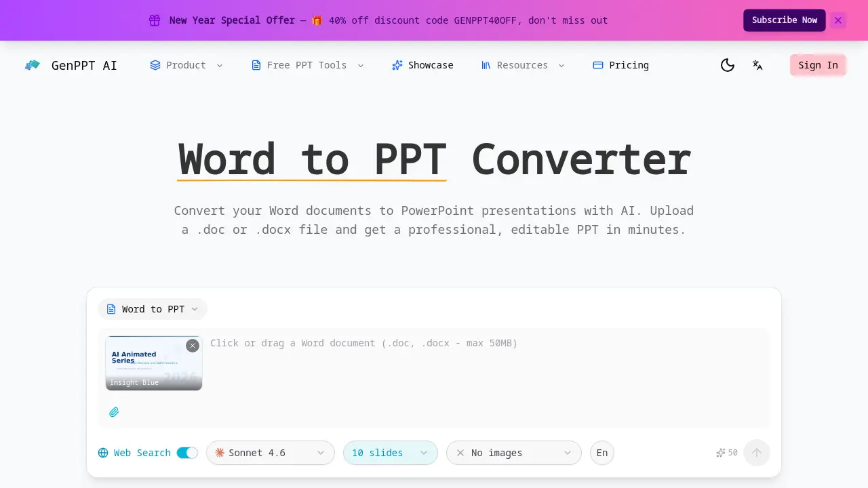This screenshot has height=488, width=868.
Task: Remove the Insight Blue template thumbnail
Action: (x=193, y=346)
